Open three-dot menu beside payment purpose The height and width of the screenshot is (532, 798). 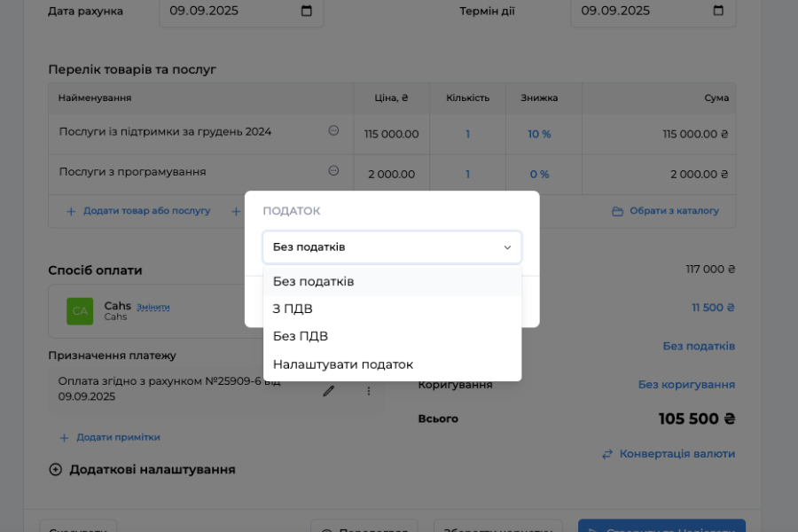369,390
